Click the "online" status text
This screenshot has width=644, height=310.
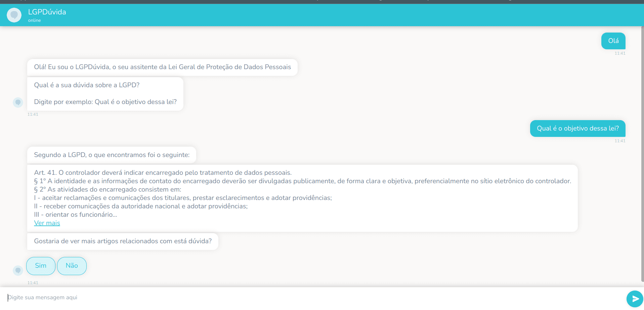coord(34,20)
